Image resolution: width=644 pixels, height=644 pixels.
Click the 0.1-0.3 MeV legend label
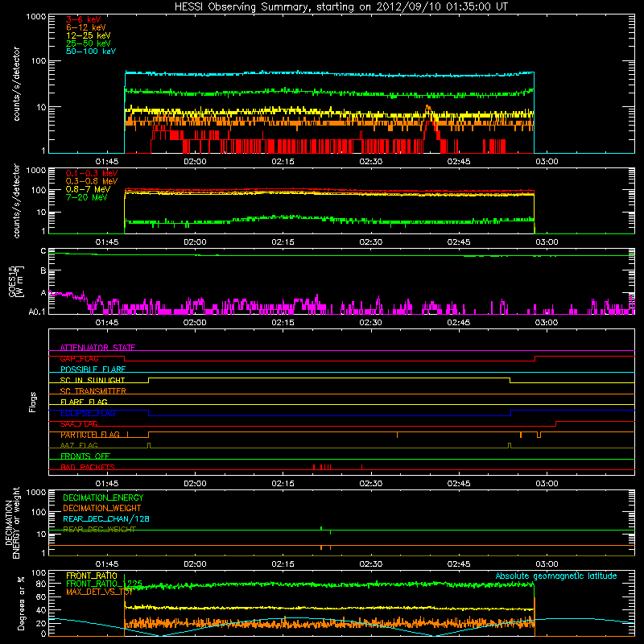coord(92,173)
